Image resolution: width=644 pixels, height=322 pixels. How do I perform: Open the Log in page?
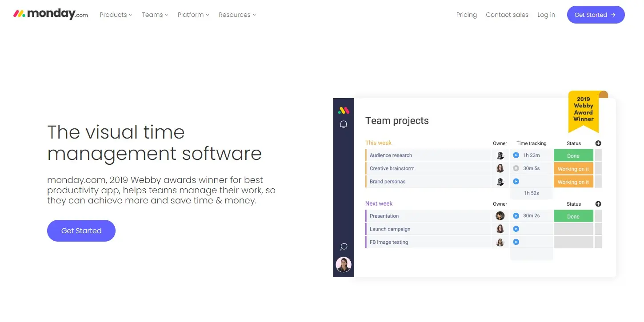point(546,15)
